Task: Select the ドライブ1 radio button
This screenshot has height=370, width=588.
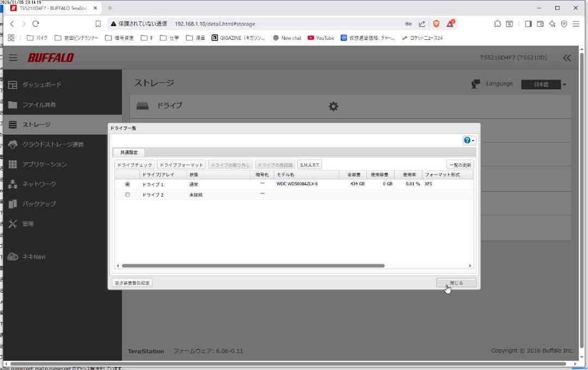Action: (x=127, y=184)
